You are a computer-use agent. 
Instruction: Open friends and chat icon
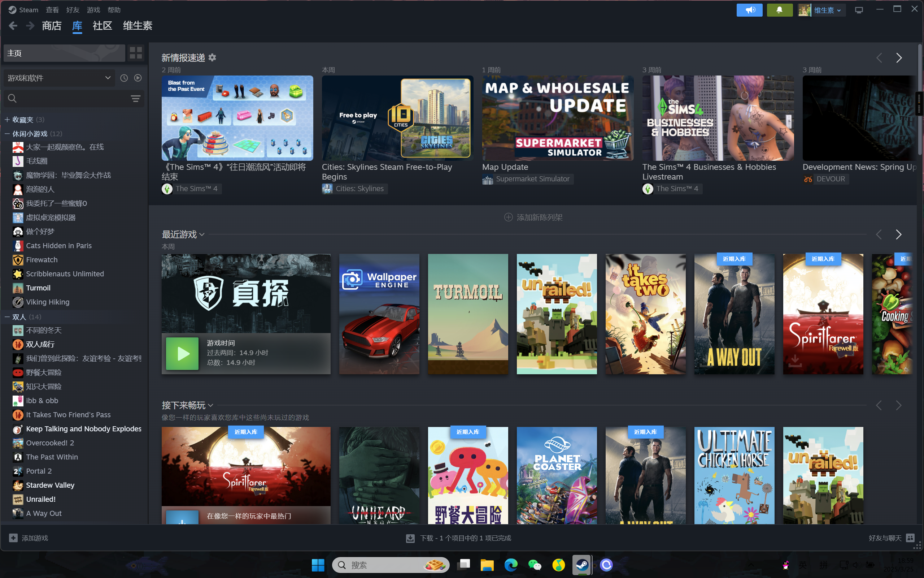(x=910, y=538)
